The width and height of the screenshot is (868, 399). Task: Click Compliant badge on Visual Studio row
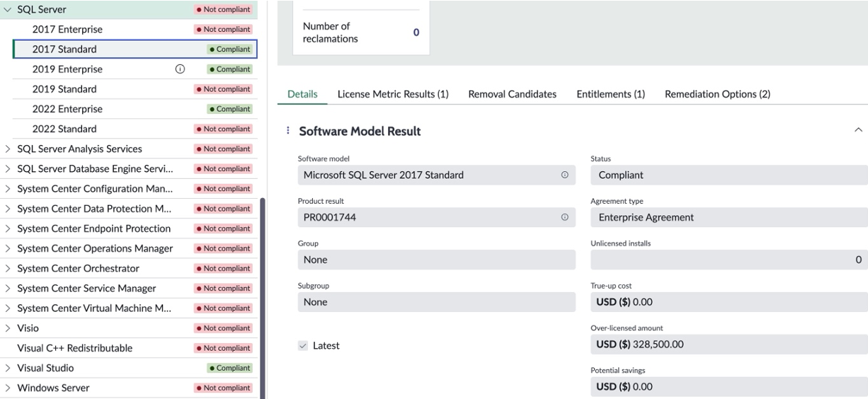click(x=229, y=368)
